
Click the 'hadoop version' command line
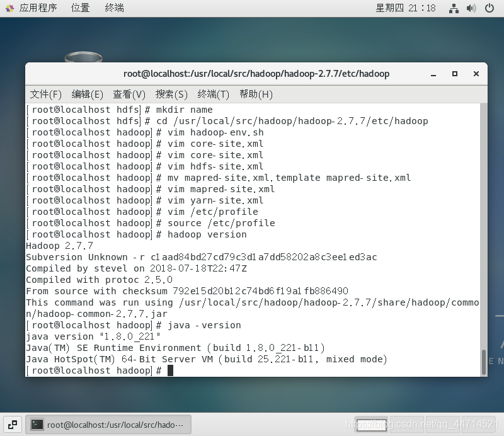pyautogui.click(x=136, y=235)
